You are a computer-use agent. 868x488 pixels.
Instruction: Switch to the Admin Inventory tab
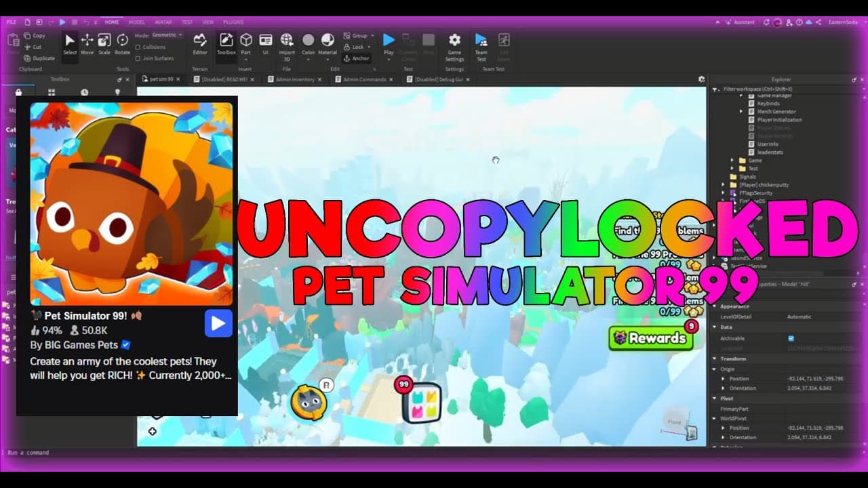coord(295,79)
